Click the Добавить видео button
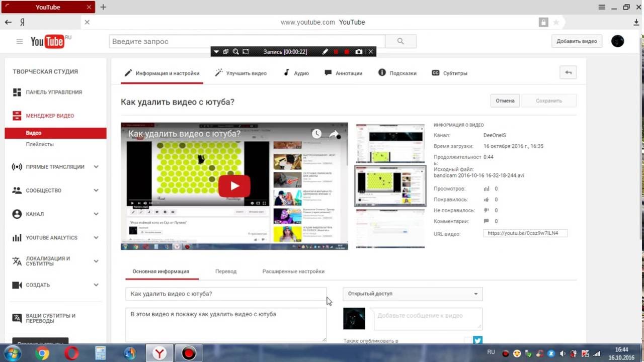The width and height of the screenshot is (644, 362). pos(577,41)
